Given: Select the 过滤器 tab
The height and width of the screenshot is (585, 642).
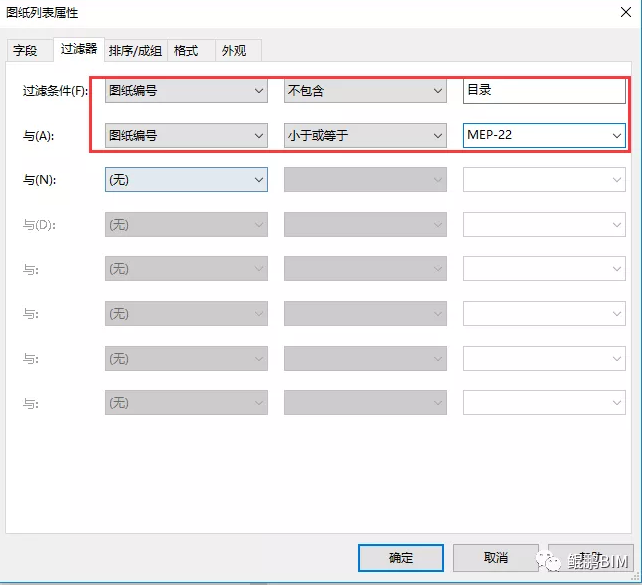Looking at the screenshot, I should (78, 48).
